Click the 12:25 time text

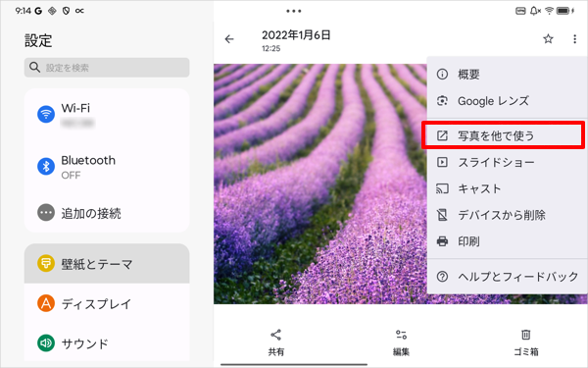pyautogui.click(x=270, y=48)
